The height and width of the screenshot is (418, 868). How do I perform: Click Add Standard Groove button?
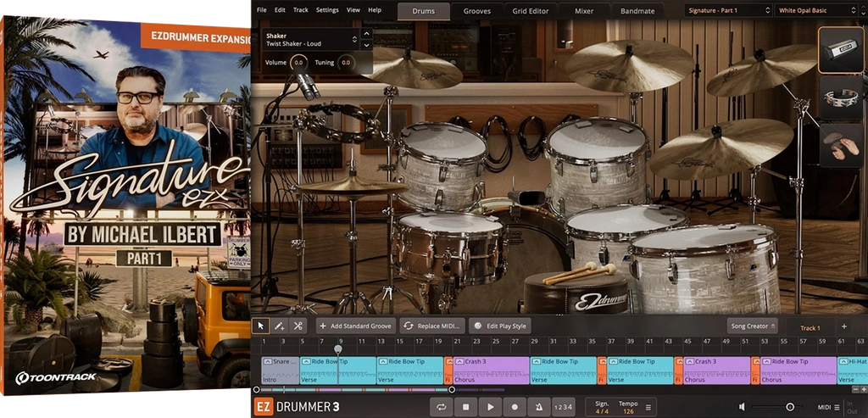pos(355,326)
